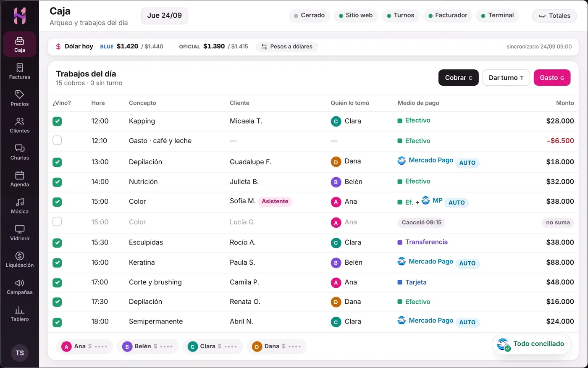Toggle attendance checkbox for Rocío A.

(57, 243)
